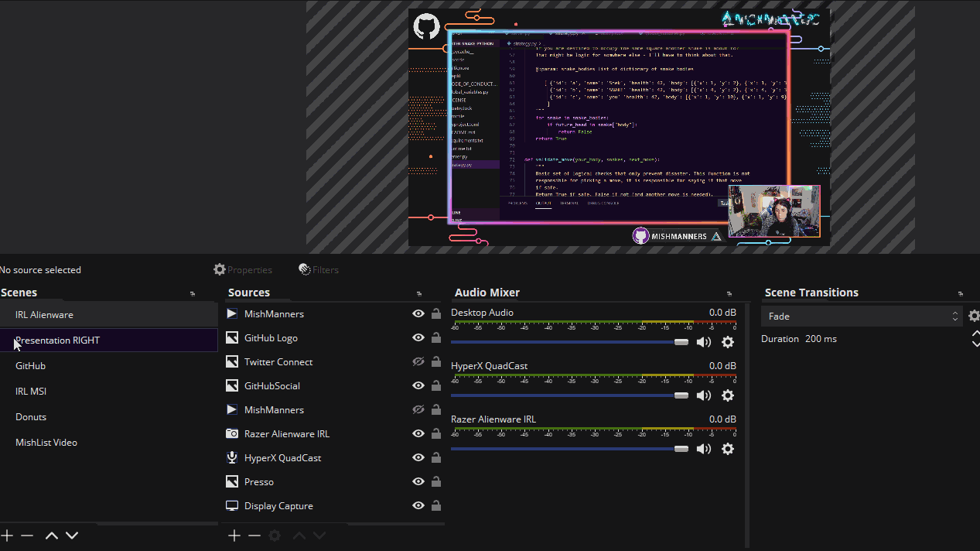Hide the Display Capture source

tap(418, 506)
